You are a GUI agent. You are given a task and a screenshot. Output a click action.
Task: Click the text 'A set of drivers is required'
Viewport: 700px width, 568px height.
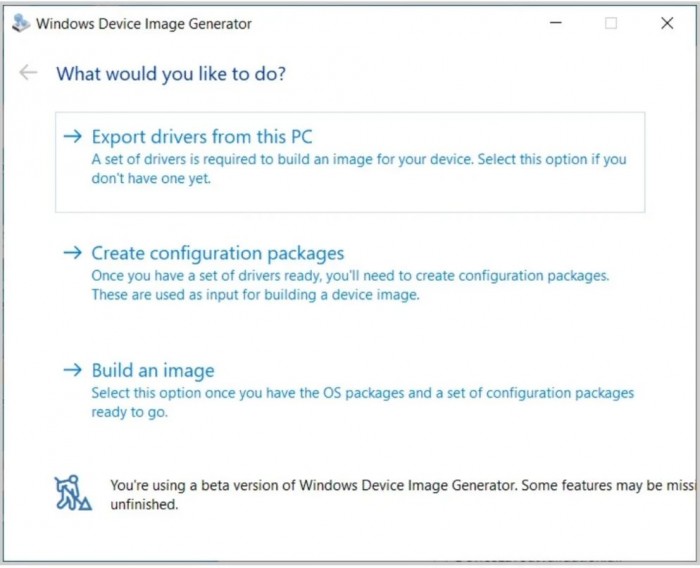coord(174,159)
